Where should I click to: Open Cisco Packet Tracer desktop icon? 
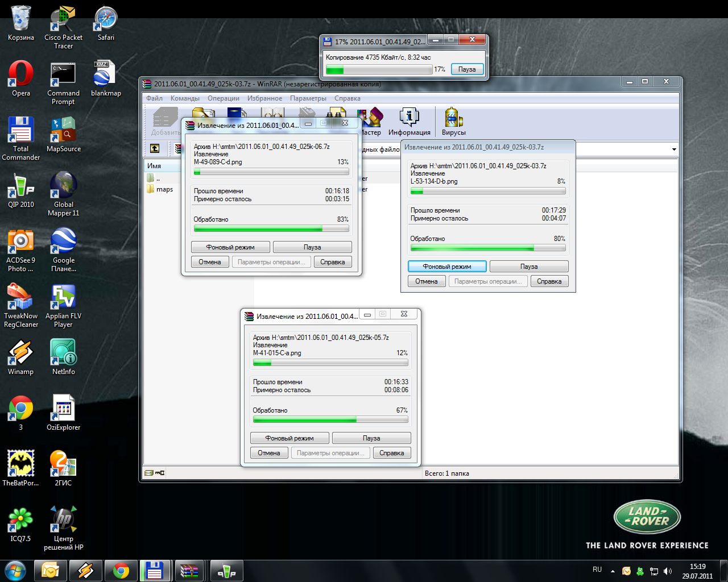pos(63,28)
